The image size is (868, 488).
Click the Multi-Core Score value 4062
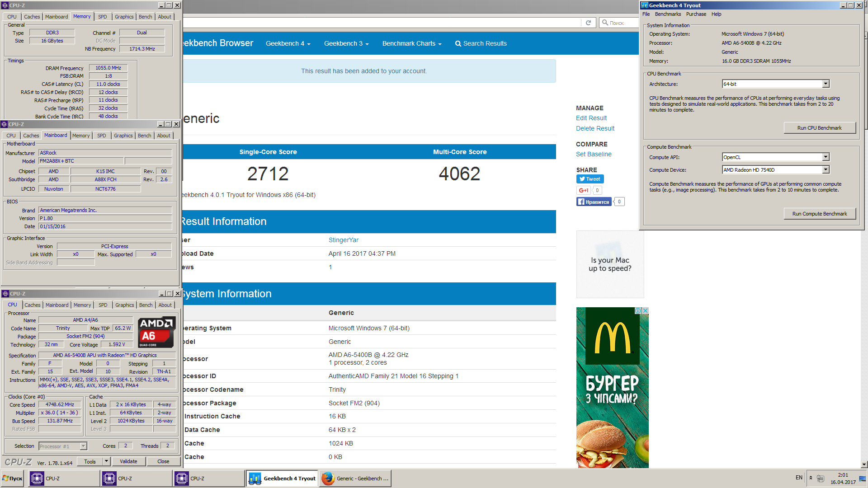460,174
